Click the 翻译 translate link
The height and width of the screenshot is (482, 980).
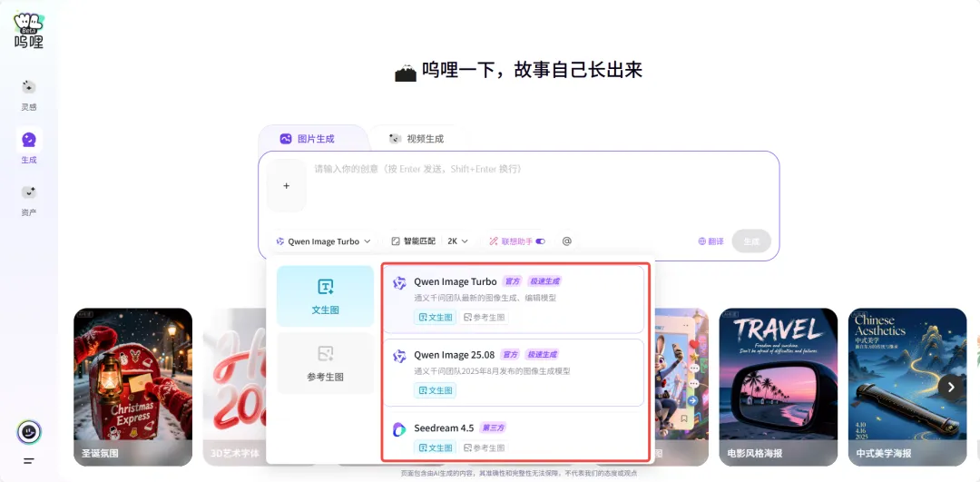[710, 241]
